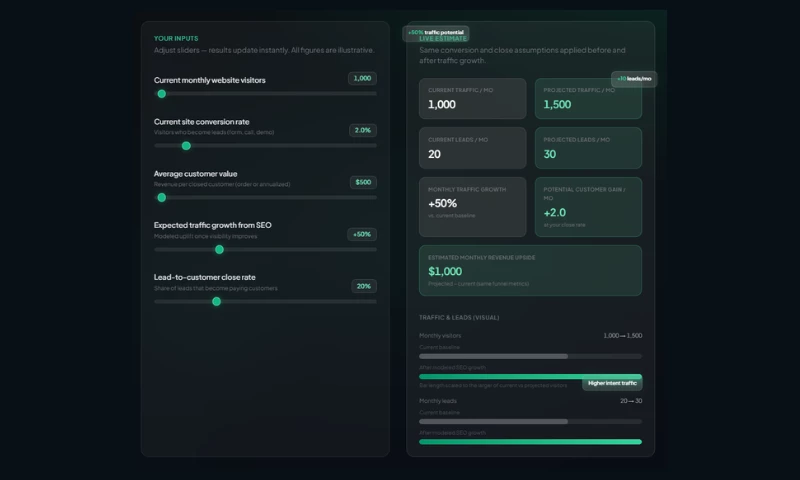Click the Potential Customer Gain card
Screen dimensions: 800x480
pyautogui.click(x=587, y=207)
